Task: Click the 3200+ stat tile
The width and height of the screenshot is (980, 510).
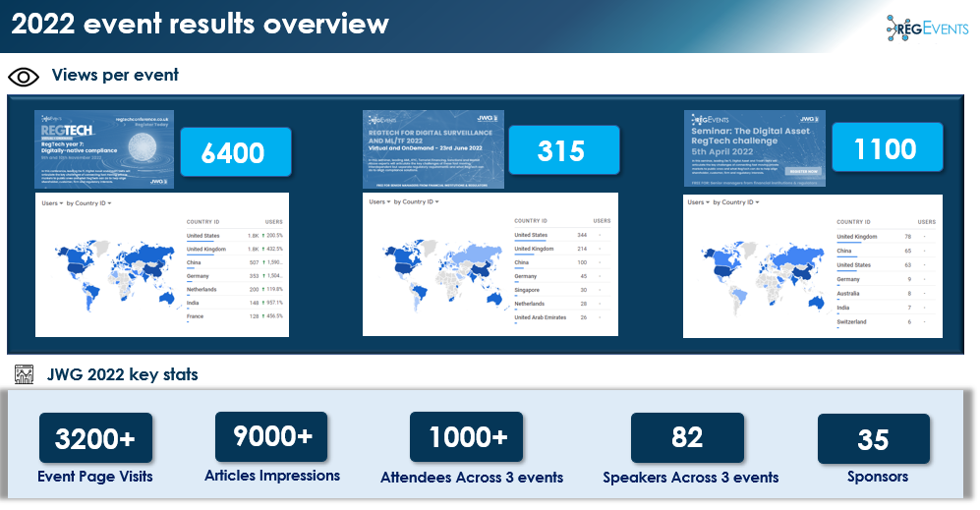Action: click(x=95, y=438)
